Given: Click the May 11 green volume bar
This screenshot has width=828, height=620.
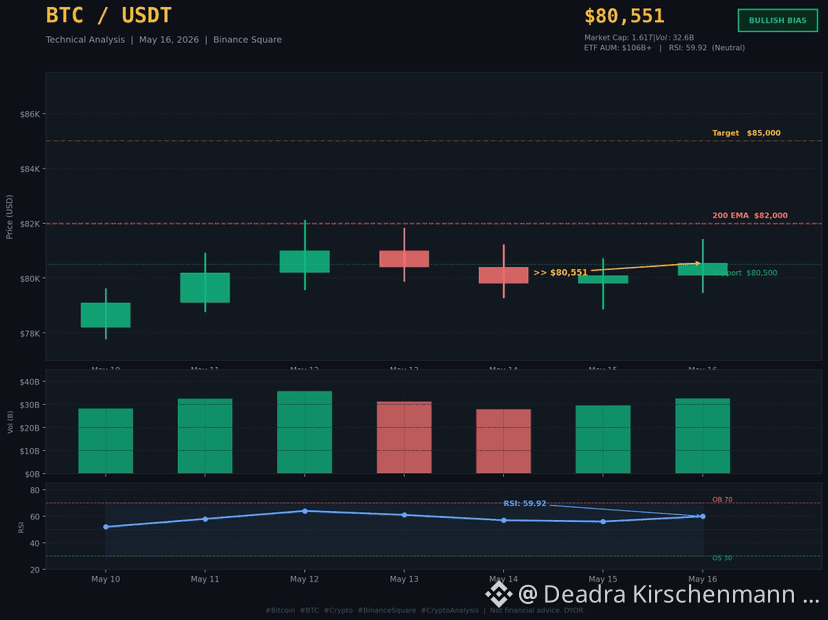Looking at the screenshot, I should pos(205,436).
